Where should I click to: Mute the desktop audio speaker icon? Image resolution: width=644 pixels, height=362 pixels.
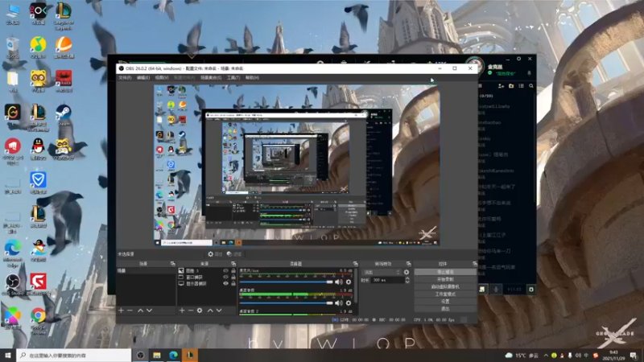(x=338, y=303)
